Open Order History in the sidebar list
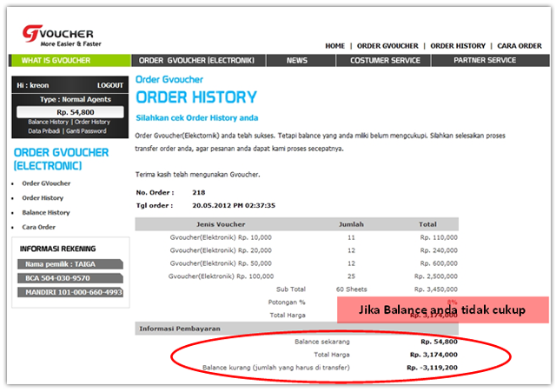The height and width of the screenshot is (392, 556). coord(43,198)
